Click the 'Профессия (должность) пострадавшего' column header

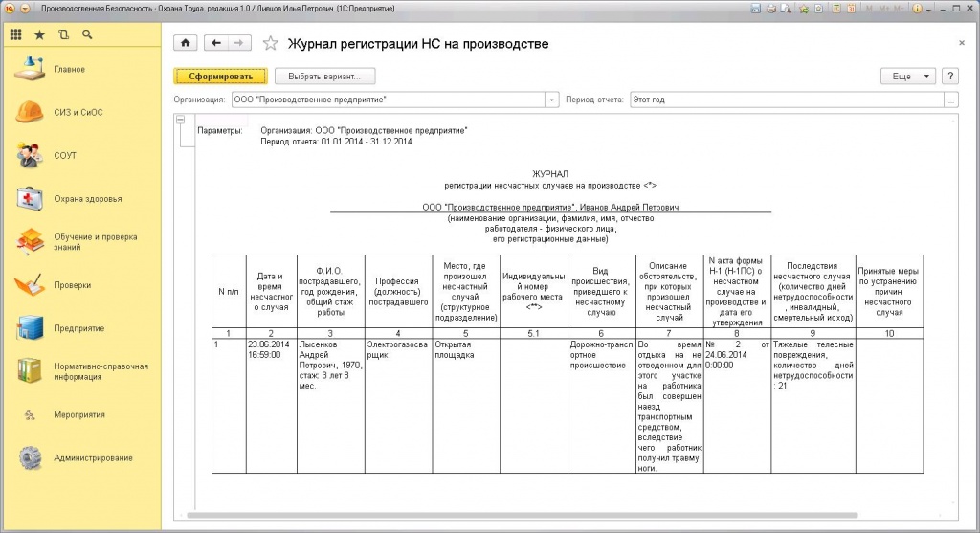398,292
